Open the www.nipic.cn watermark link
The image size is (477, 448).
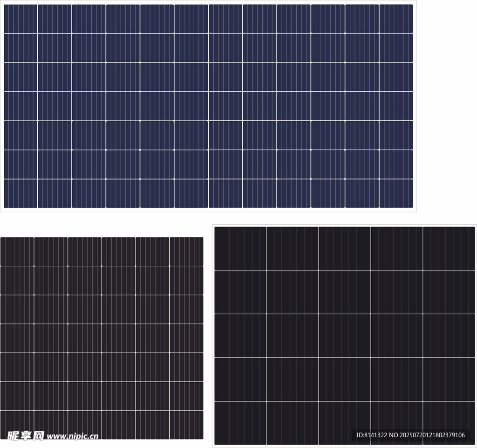pyautogui.click(x=73, y=436)
